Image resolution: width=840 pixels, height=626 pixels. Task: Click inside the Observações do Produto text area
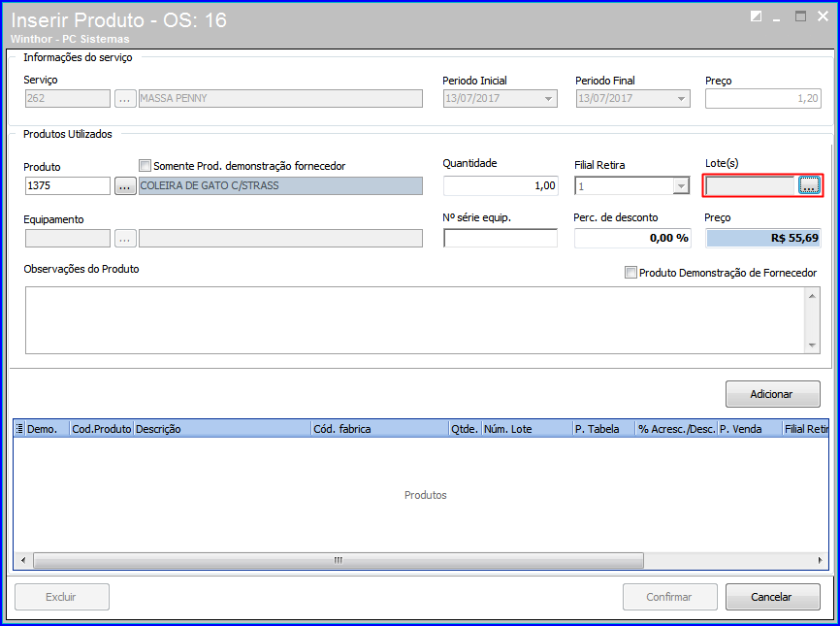coord(414,320)
